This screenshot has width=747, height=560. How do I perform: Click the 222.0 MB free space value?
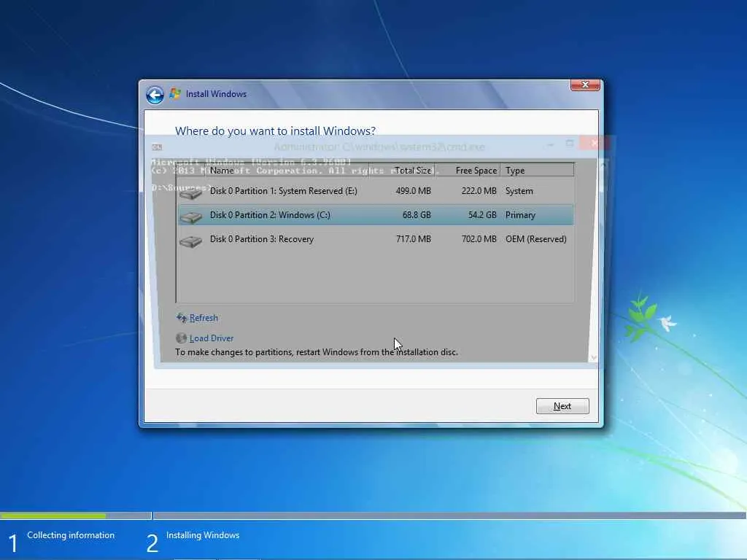click(479, 191)
